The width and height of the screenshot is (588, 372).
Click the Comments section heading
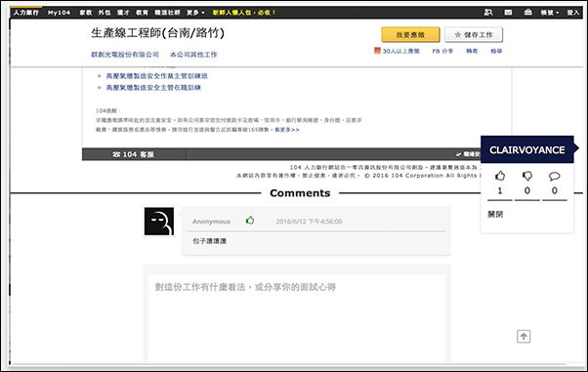pyautogui.click(x=300, y=193)
